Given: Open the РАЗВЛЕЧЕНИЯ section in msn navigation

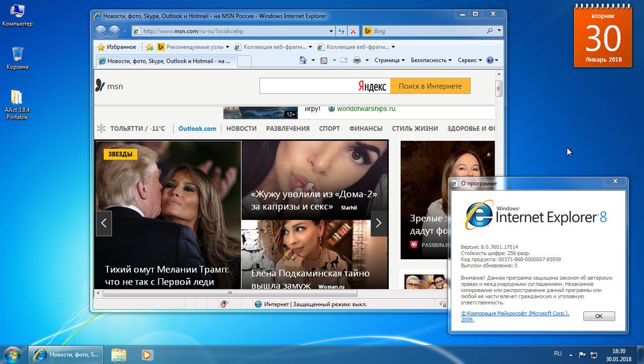Looking at the screenshot, I should 288,128.
